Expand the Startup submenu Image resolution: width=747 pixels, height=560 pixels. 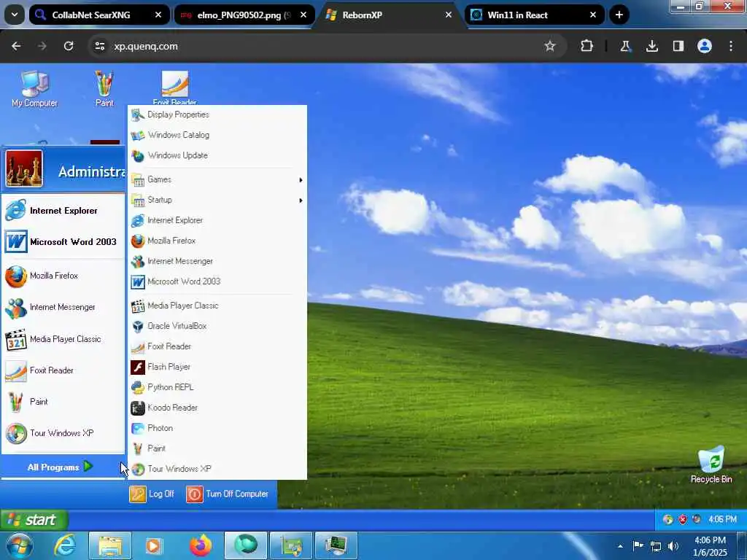[217, 200]
